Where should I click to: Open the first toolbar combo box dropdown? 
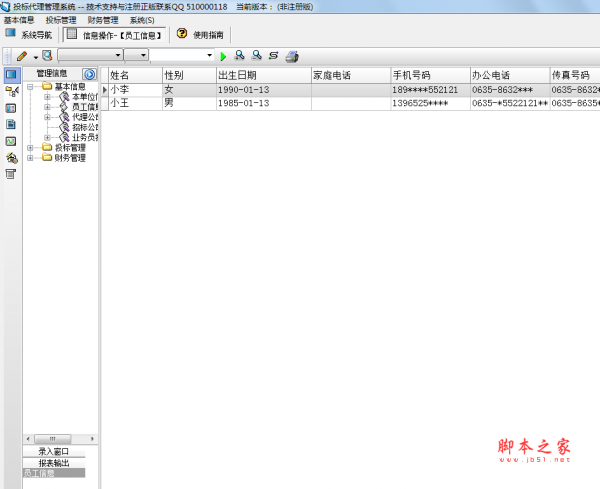[118, 56]
